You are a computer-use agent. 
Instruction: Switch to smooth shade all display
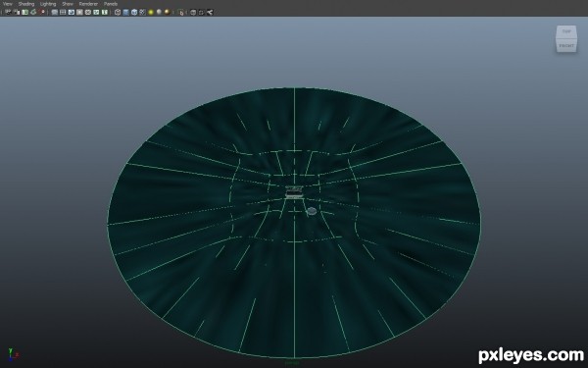pyautogui.click(x=125, y=12)
